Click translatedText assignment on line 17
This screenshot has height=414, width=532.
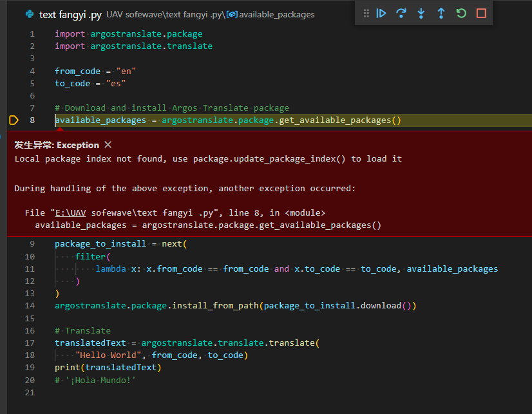pos(187,343)
